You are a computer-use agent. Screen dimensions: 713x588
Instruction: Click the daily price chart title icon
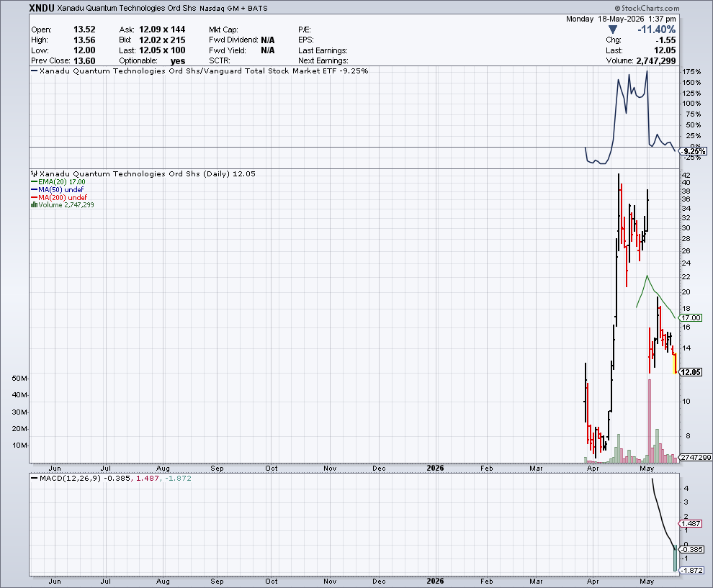pos(34,173)
